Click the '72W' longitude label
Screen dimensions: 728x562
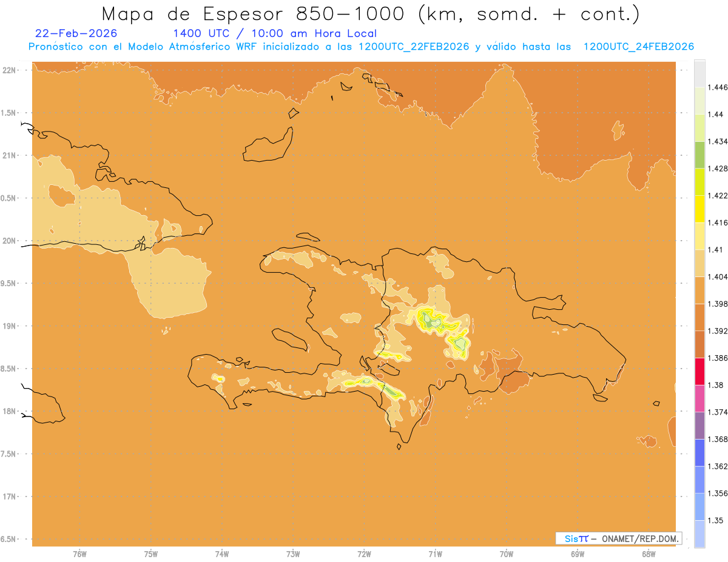[364, 554]
